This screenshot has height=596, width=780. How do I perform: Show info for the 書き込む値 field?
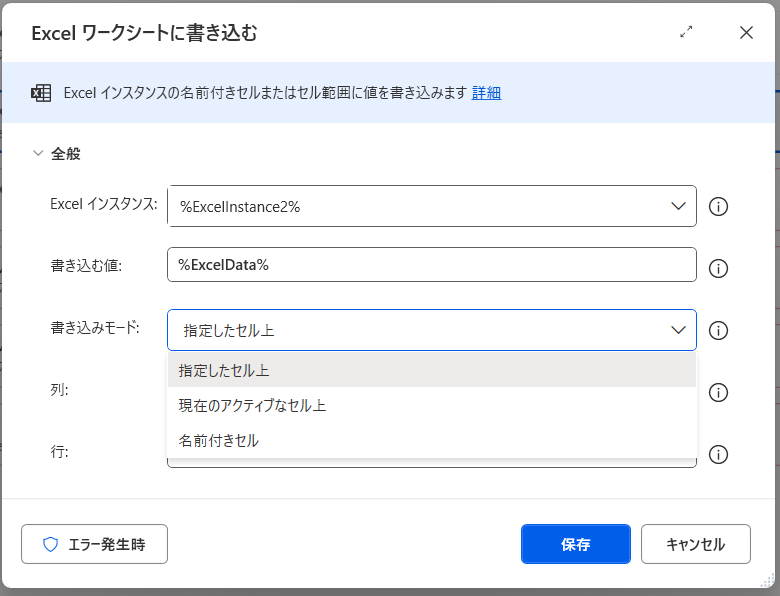718,268
